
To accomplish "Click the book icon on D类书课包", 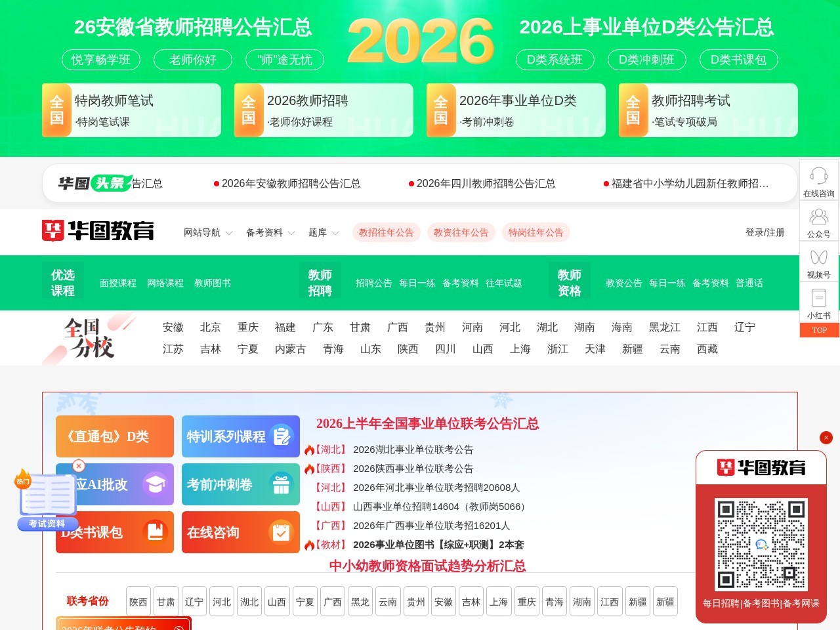I will tap(156, 532).
